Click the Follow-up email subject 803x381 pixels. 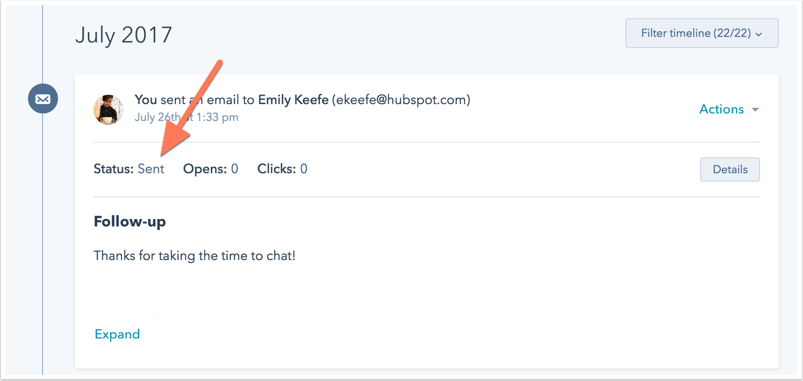(130, 222)
